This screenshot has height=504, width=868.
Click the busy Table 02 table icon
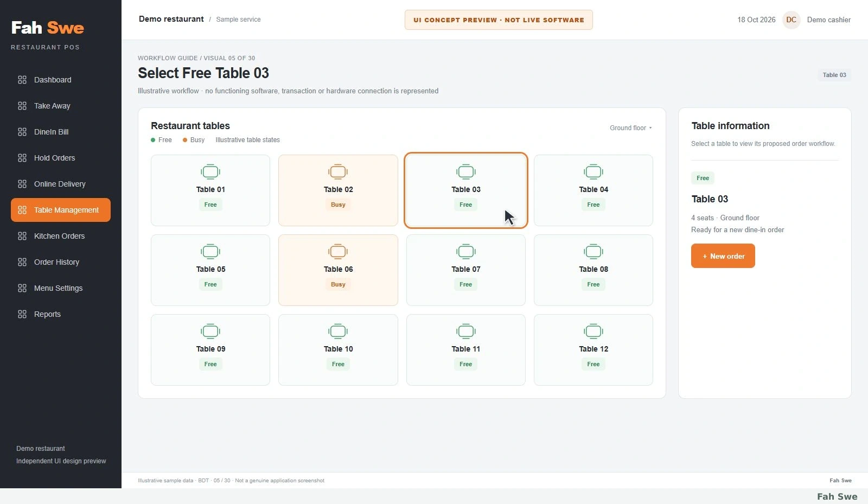pyautogui.click(x=338, y=172)
